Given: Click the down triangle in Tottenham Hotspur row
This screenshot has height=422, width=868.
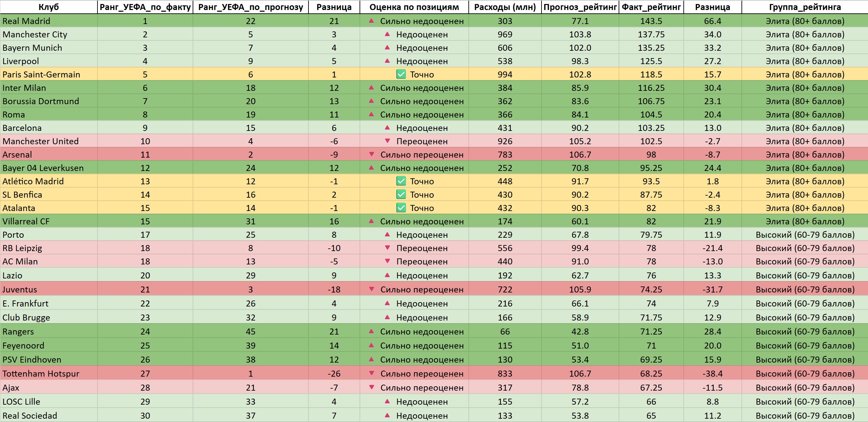Looking at the screenshot, I should (372, 374).
